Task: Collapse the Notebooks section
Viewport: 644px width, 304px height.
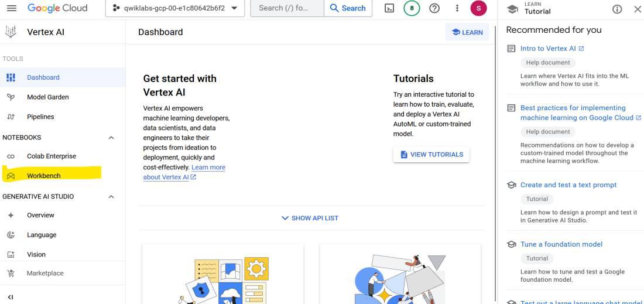Action: pos(111,138)
